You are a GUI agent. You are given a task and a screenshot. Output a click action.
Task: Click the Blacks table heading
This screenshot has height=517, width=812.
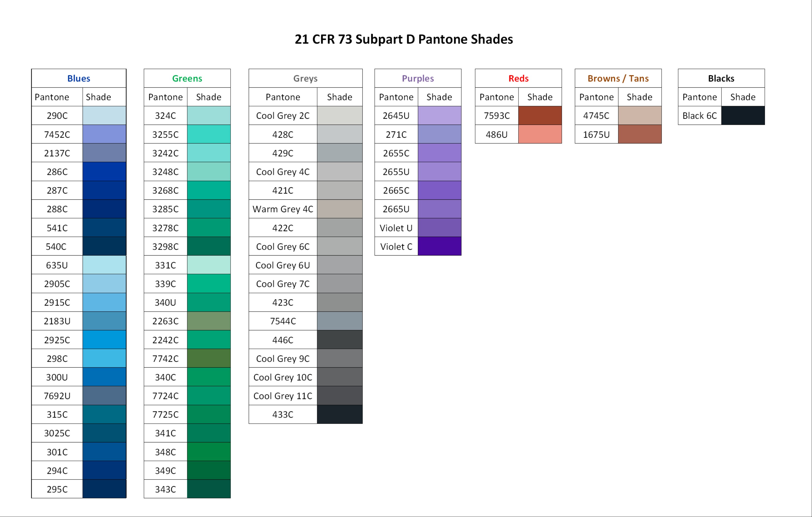coord(721,78)
